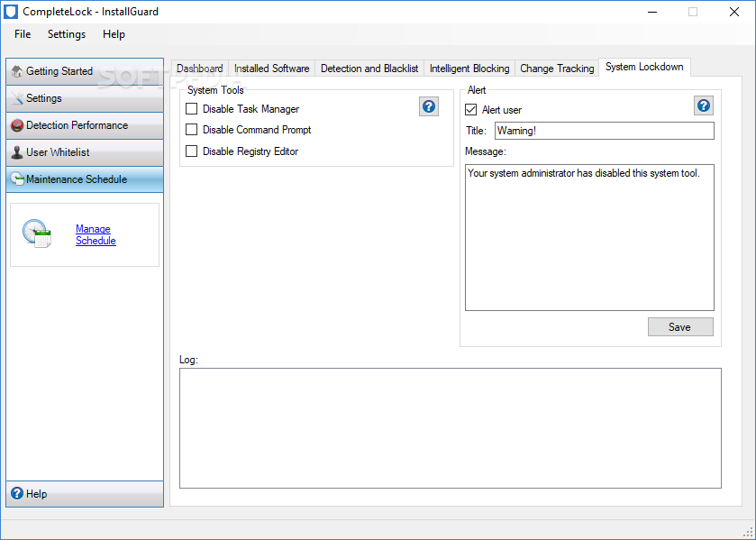Click the Maintenance Schedule clock icon
The width and height of the screenshot is (756, 540).
(17, 179)
